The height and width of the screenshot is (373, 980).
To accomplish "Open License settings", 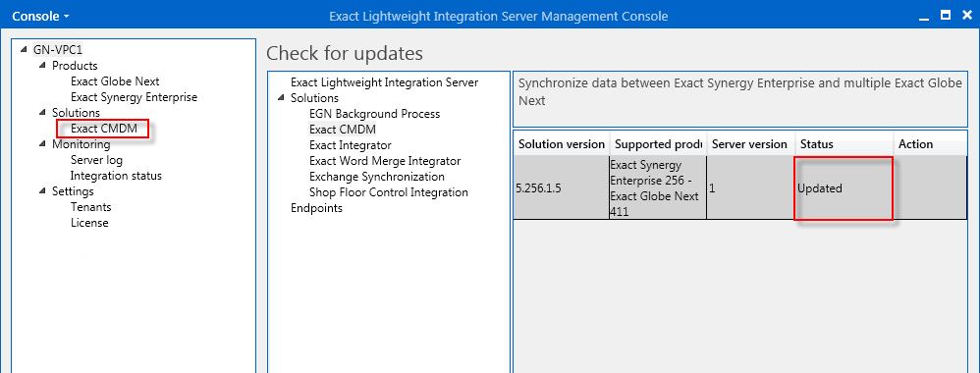I will click(89, 223).
